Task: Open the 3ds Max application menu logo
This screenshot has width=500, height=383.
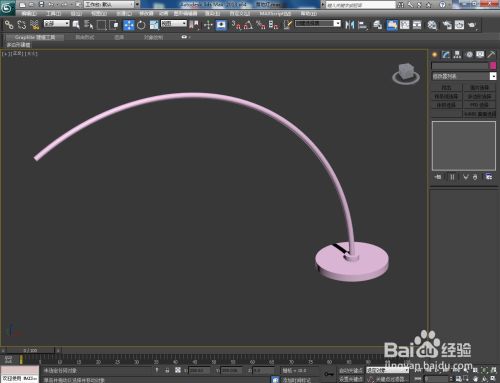Action: point(7,7)
